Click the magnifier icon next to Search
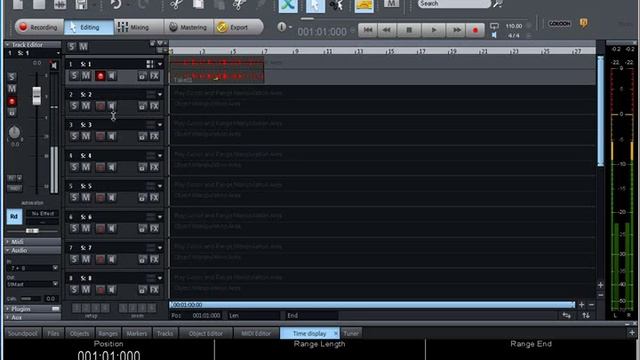 coord(498,4)
